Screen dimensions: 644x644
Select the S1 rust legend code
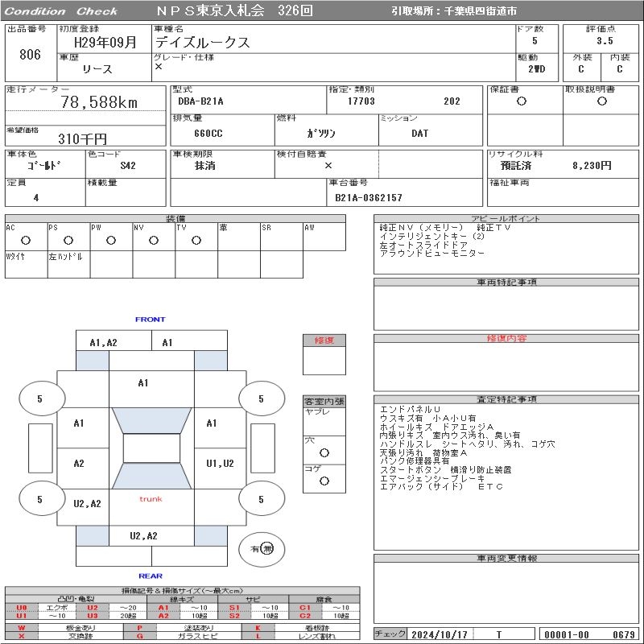234,608
